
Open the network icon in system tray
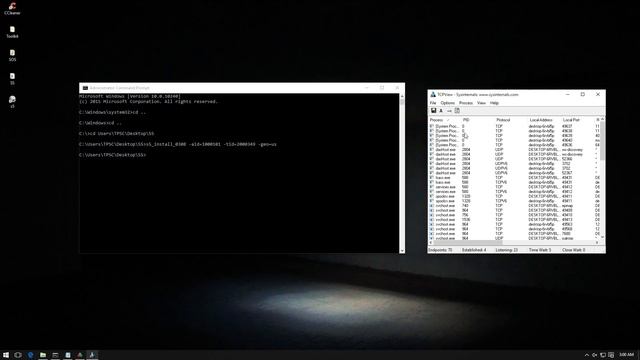[603, 355]
